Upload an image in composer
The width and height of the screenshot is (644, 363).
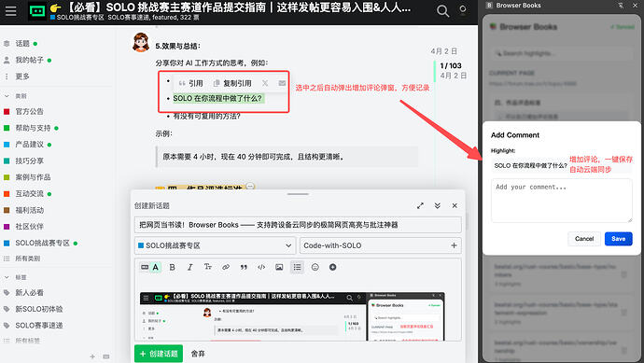pos(279,267)
